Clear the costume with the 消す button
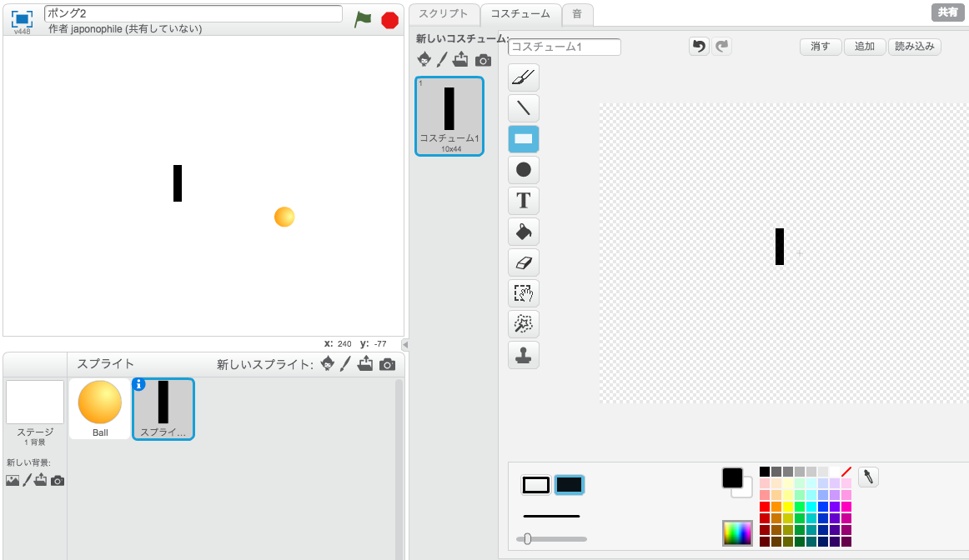Screen dimensions: 969x560 (820, 47)
